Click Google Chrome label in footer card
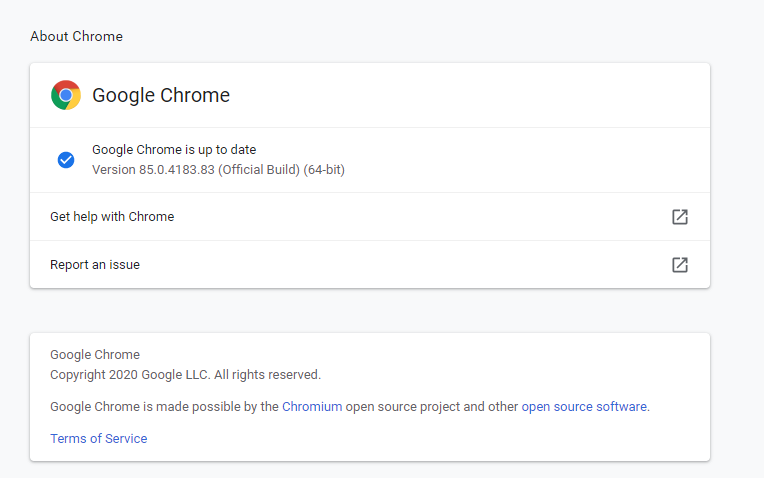Screen dimensions: 764x478 [95, 355]
